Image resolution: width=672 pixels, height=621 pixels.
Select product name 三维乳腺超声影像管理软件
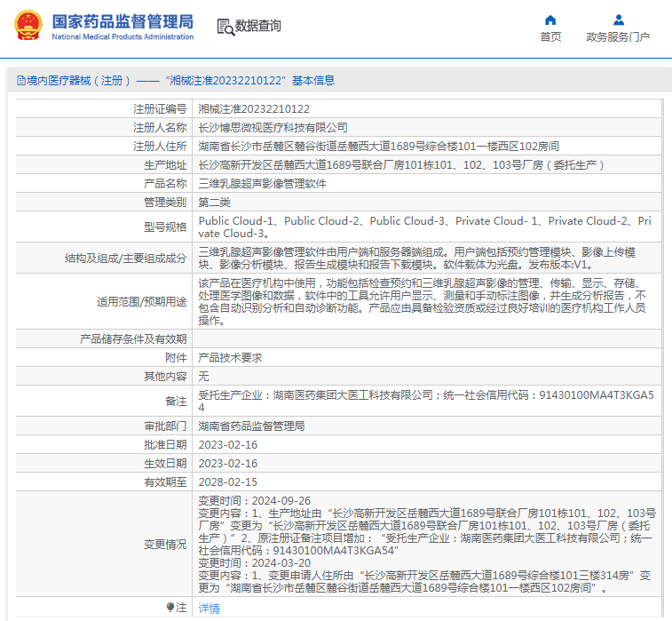point(262,184)
